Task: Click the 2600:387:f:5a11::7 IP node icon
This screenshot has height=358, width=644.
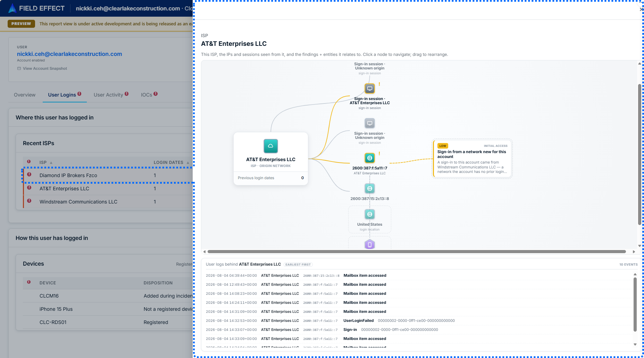Action: point(370,158)
